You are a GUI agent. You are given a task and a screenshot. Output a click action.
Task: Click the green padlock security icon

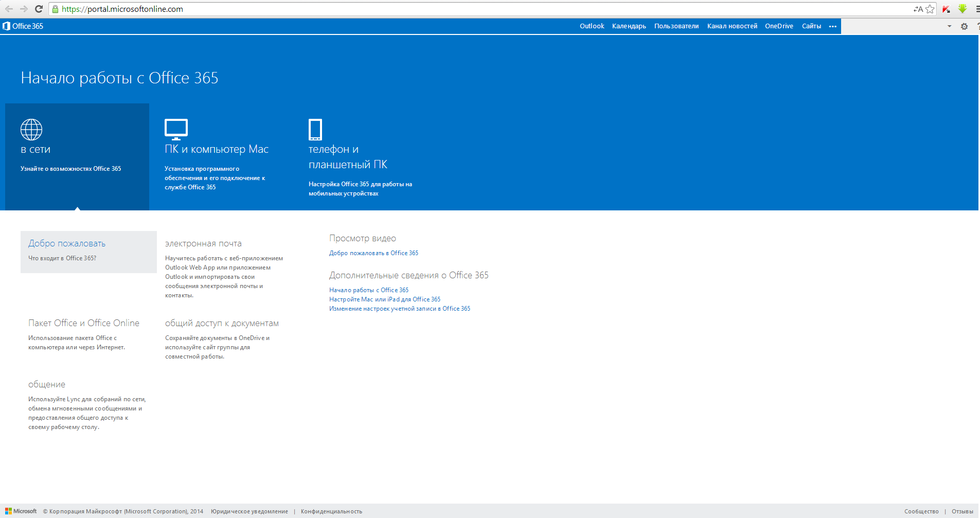coord(56,9)
